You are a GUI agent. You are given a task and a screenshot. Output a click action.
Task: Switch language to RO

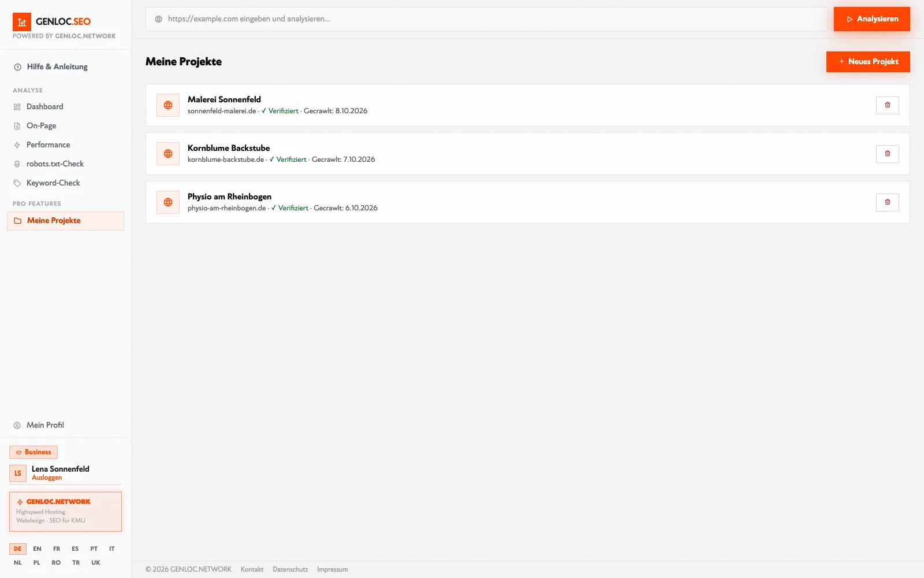coord(56,563)
